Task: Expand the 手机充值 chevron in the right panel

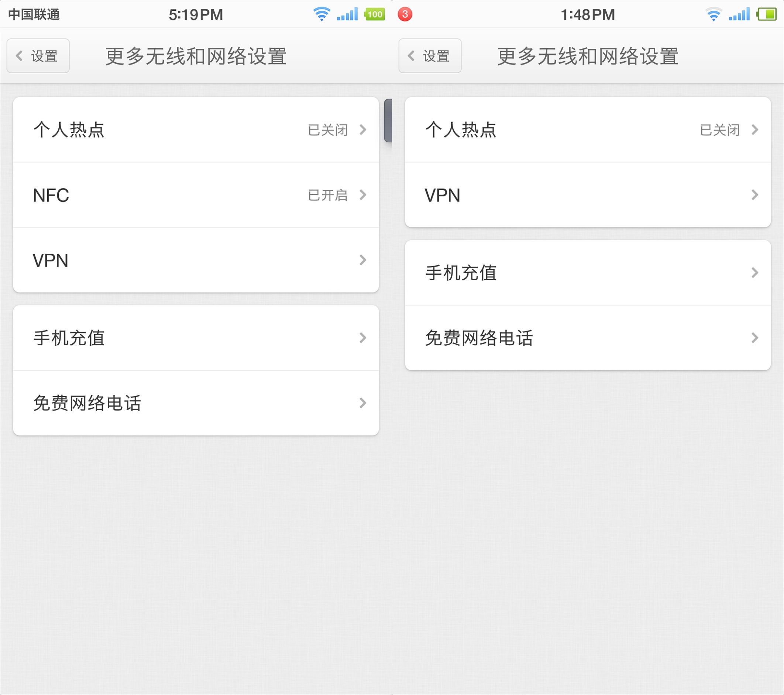Action: pyautogui.click(x=754, y=273)
